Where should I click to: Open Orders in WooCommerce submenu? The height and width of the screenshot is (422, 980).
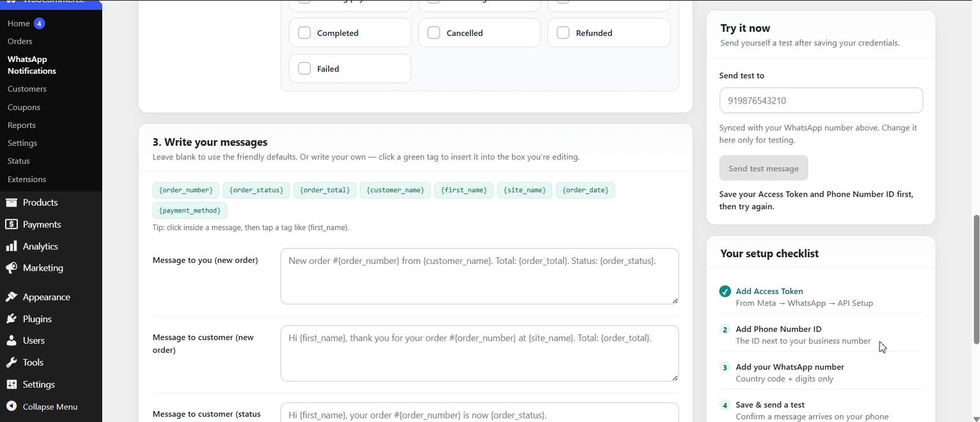point(20,41)
